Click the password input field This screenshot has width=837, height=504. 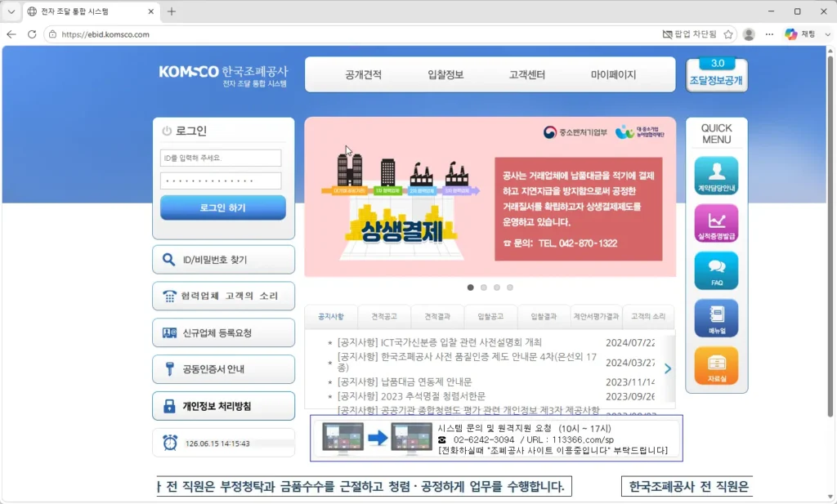(x=221, y=181)
